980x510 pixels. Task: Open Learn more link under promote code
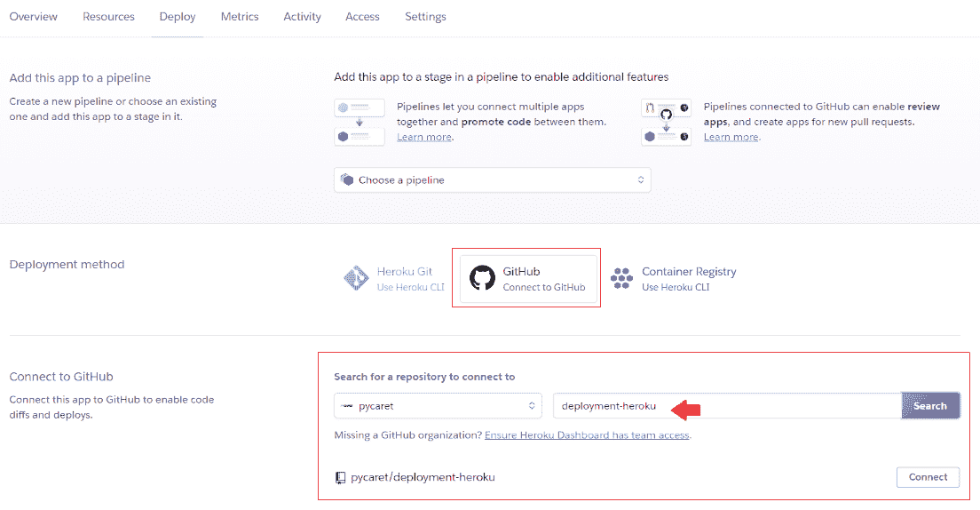(x=424, y=137)
